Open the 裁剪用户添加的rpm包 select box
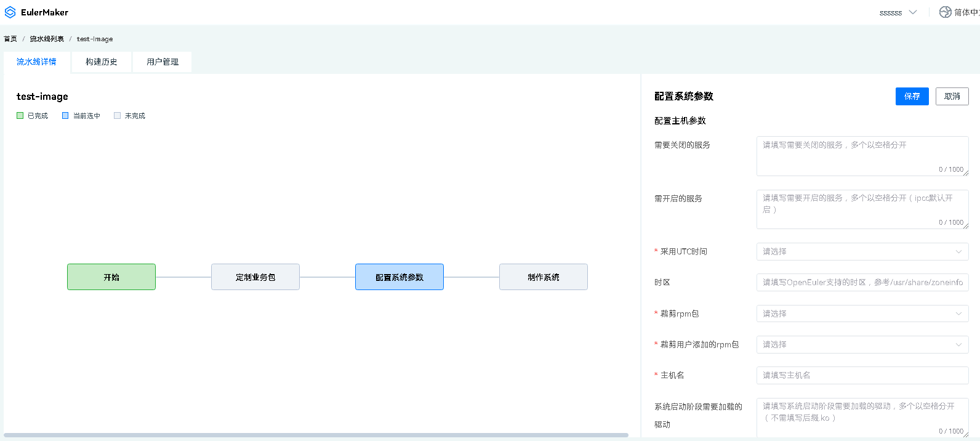 tap(862, 344)
